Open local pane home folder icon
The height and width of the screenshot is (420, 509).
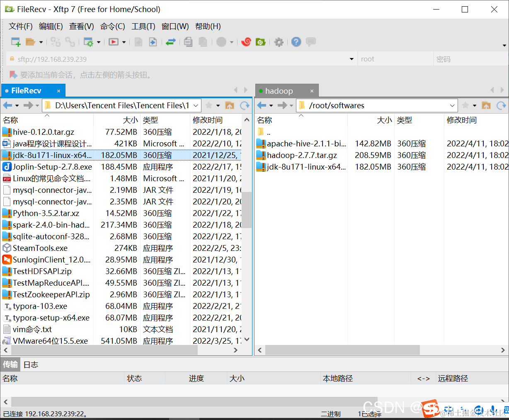tap(230, 105)
